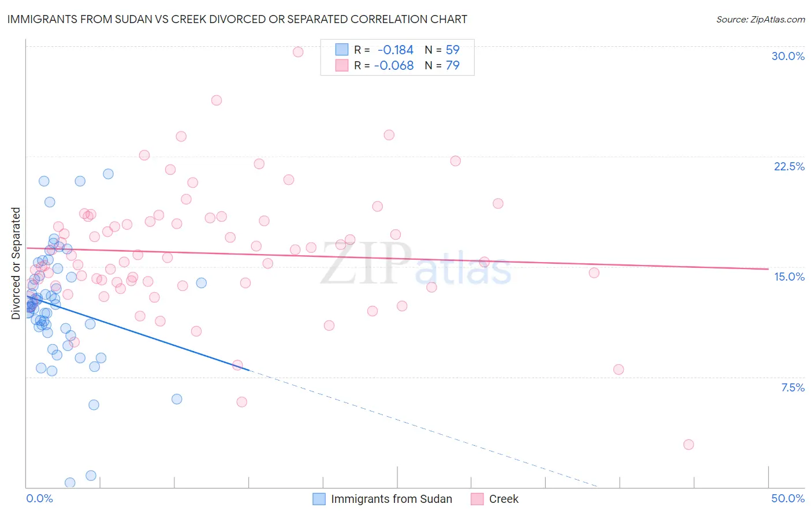Click the blue Immigrants from Sudan legend swatch
Screen dimensions: 812x515
(319, 499)
